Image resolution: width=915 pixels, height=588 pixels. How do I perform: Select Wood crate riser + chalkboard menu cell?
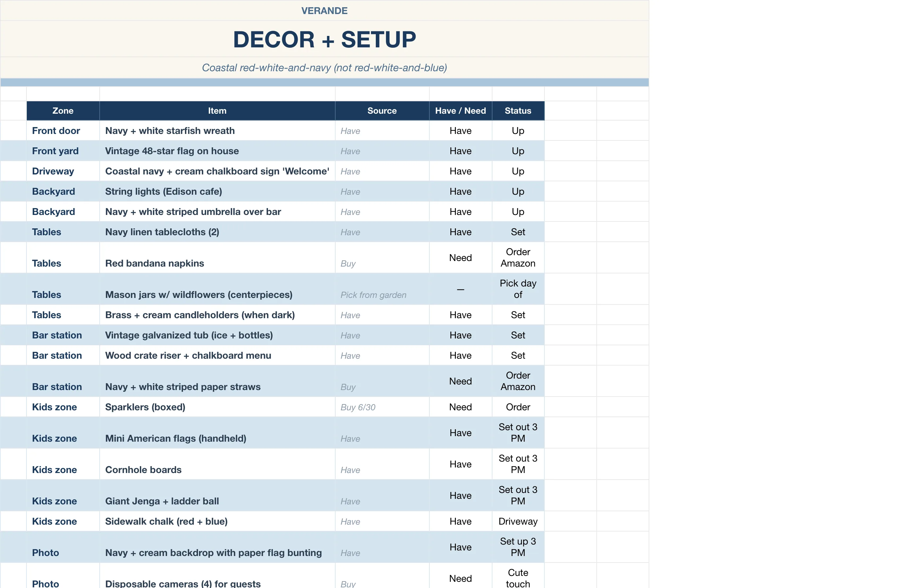click(217, 355)
